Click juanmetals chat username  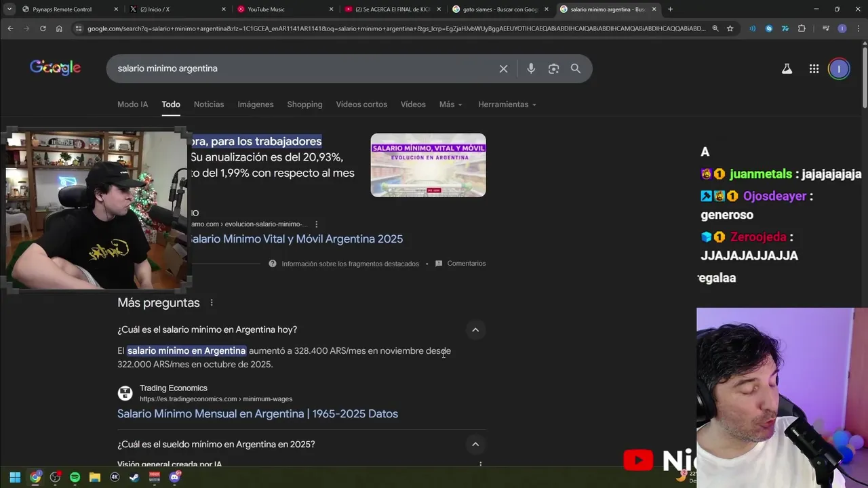tap(761, 174)
